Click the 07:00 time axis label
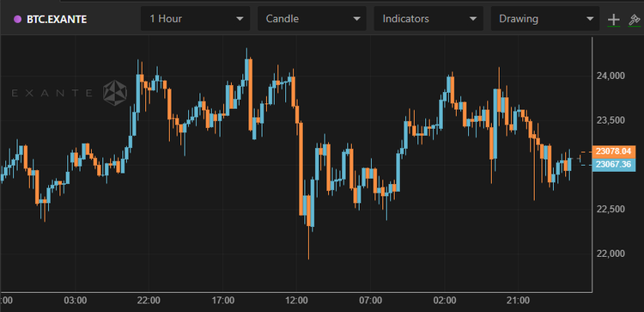 pyautogui.click(x=370, y=301)
